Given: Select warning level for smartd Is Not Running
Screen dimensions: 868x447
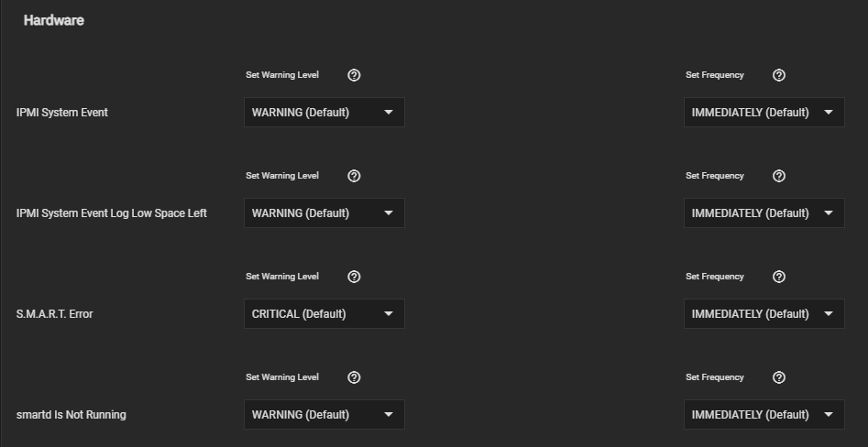Looking at the screenshot, I should 324,415.
